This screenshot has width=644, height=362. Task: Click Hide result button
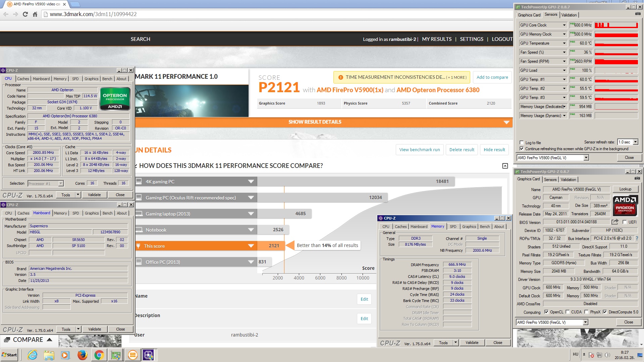pos(494,150)
